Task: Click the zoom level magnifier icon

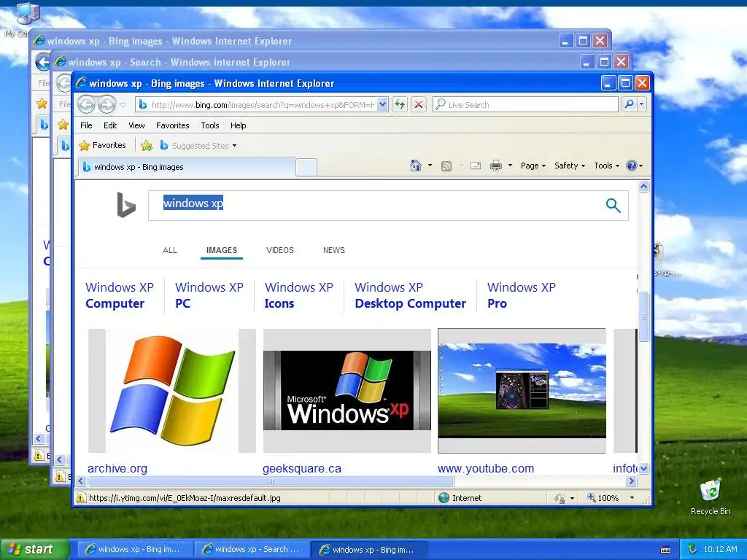Action: (591, 497)
